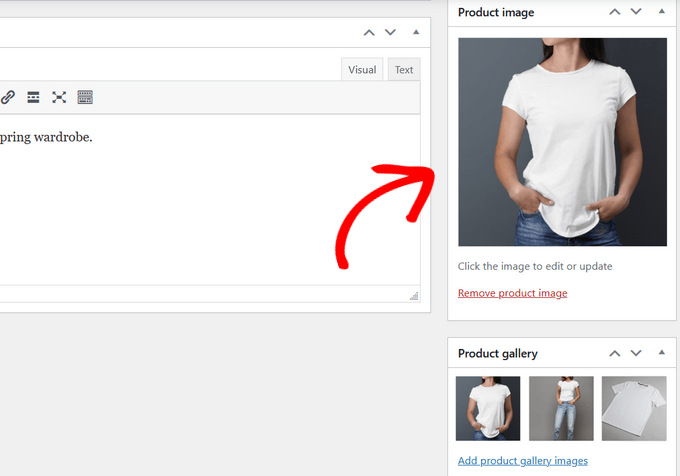Click inside the description text area
The image size is (680, 476).
(x=200, y=200)
